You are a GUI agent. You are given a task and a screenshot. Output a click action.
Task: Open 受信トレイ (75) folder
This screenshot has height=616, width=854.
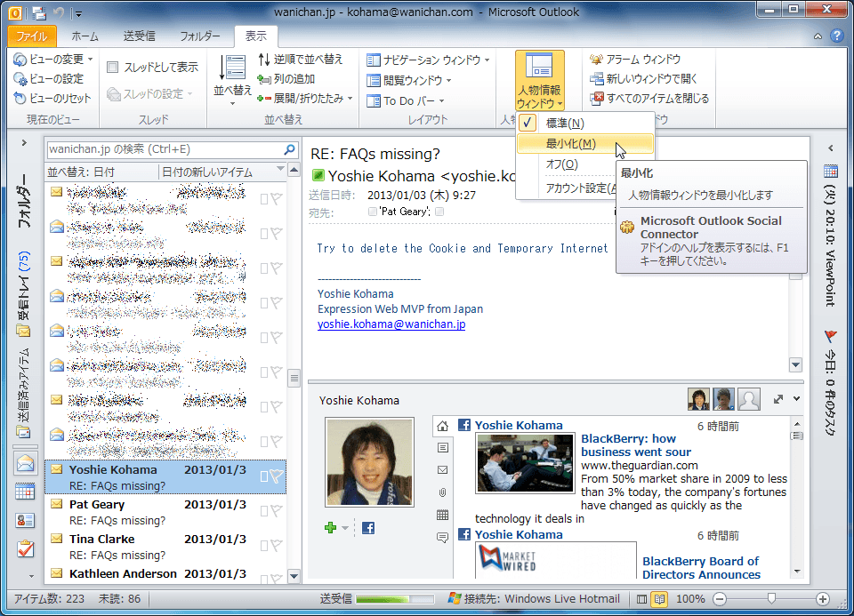(x=24, y=294)
